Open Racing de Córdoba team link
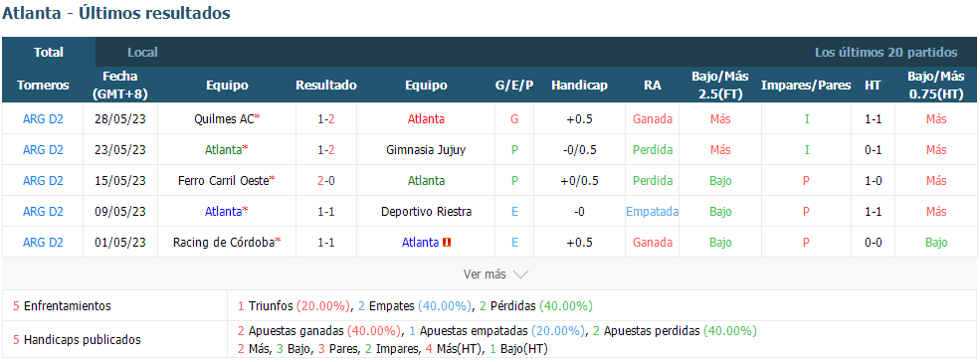 click(x=224, y=243)
